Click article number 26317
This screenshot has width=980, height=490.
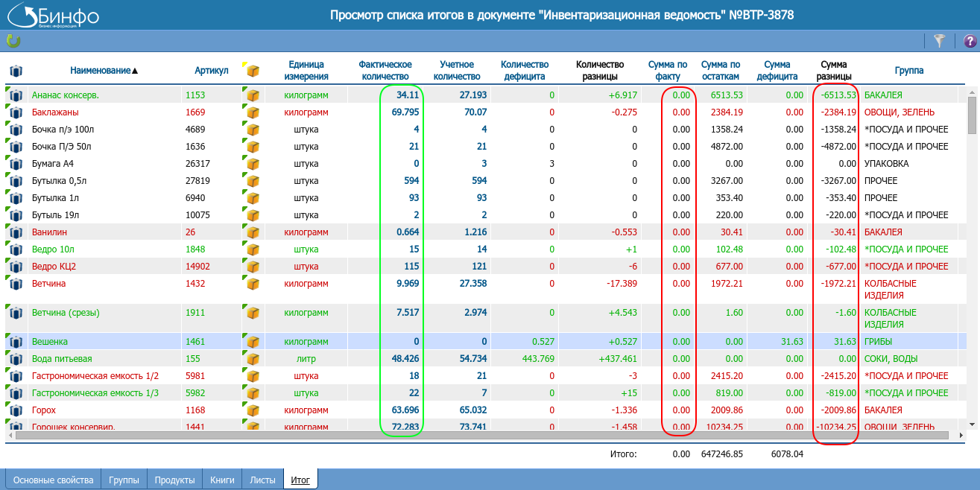(197, 164)
